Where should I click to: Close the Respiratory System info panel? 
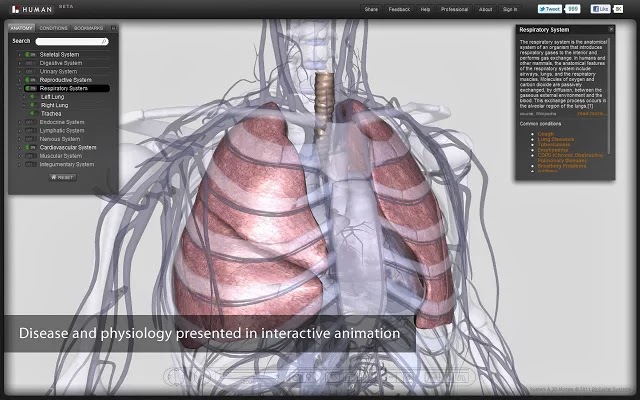coord(611,29)
